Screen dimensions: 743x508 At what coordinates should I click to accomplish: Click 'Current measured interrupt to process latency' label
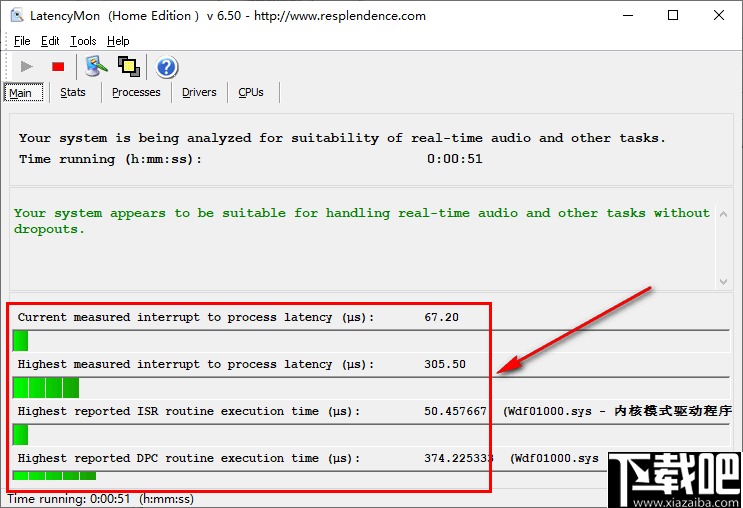196,317
